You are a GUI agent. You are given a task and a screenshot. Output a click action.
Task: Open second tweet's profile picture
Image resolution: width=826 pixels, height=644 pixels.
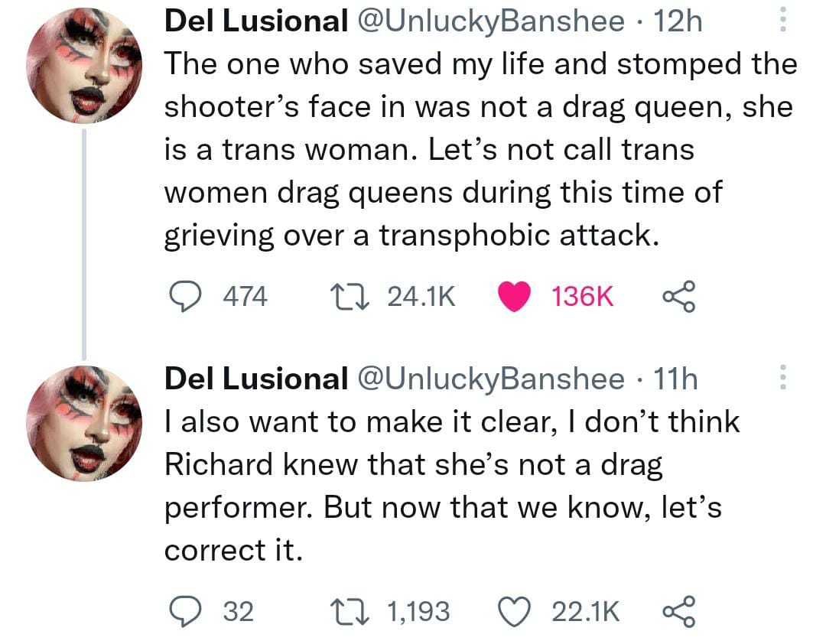(x=84, y=423)
